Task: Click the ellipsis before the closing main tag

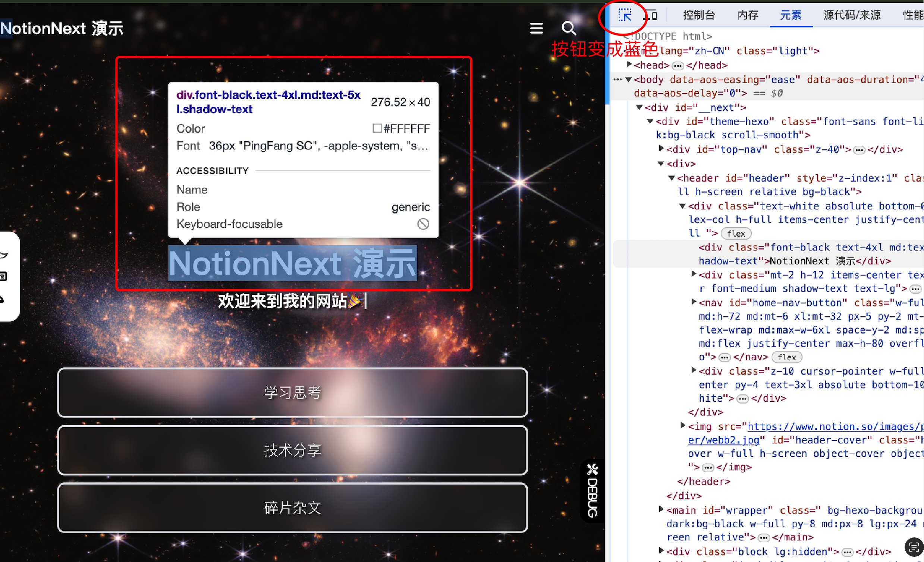Action: pyautogui.click(x=764, y=538)
